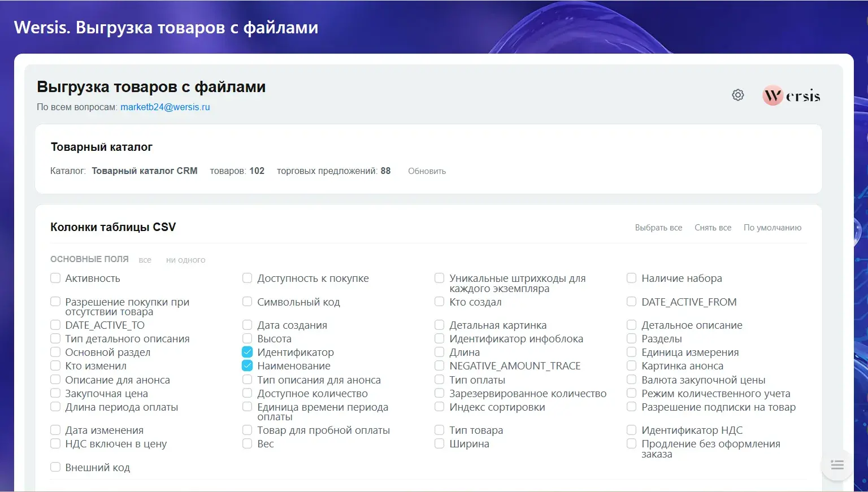Check the Высота checkbox
The image size is (868, 492).
coord(248,338)
